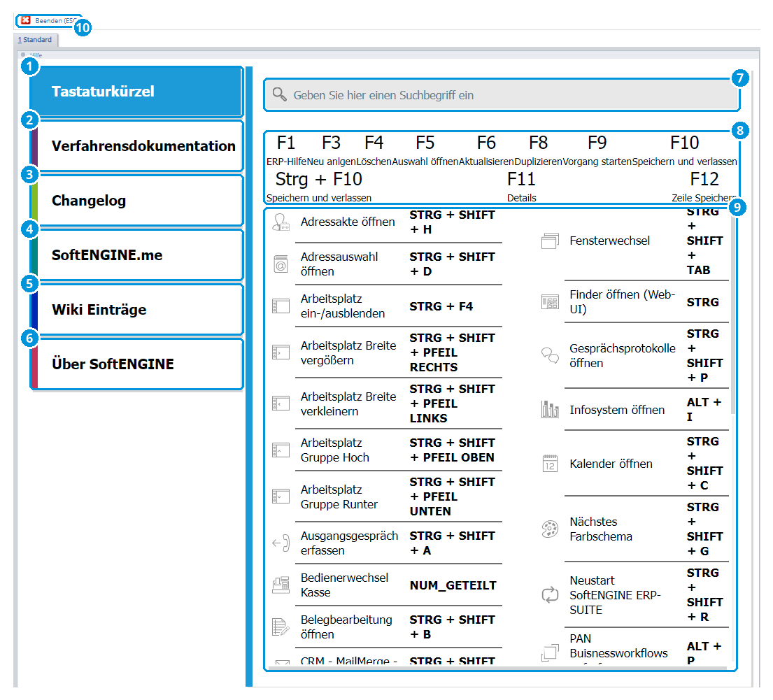
Task: Click the Finder öffnen (Web-UI) icon
Action: point(550,301)
